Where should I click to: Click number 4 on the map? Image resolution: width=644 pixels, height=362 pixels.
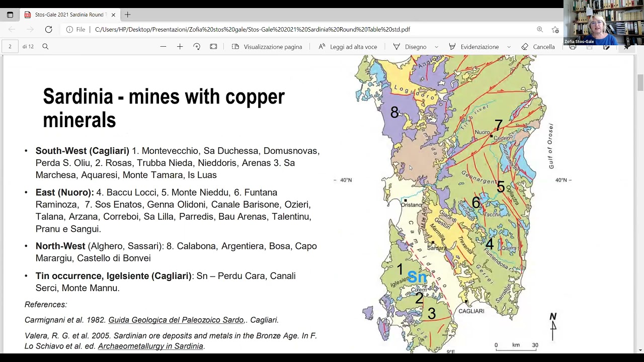tap(490, 244)
